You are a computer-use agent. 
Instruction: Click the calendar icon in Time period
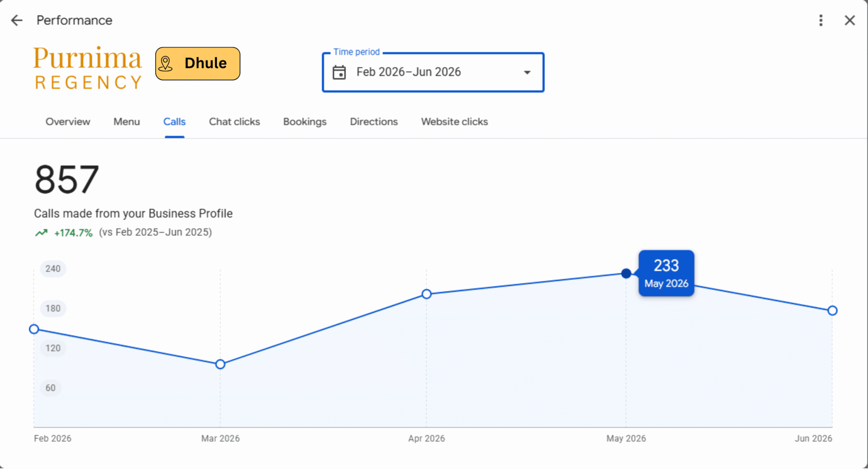339,72
